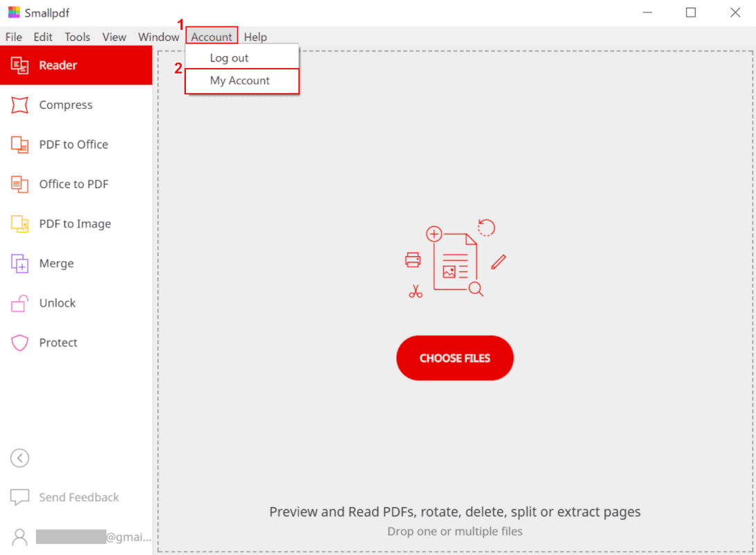Click the PDF to Office icon
Screen dimensions: 756x555
pyautogui.click(x=20, y=145)
